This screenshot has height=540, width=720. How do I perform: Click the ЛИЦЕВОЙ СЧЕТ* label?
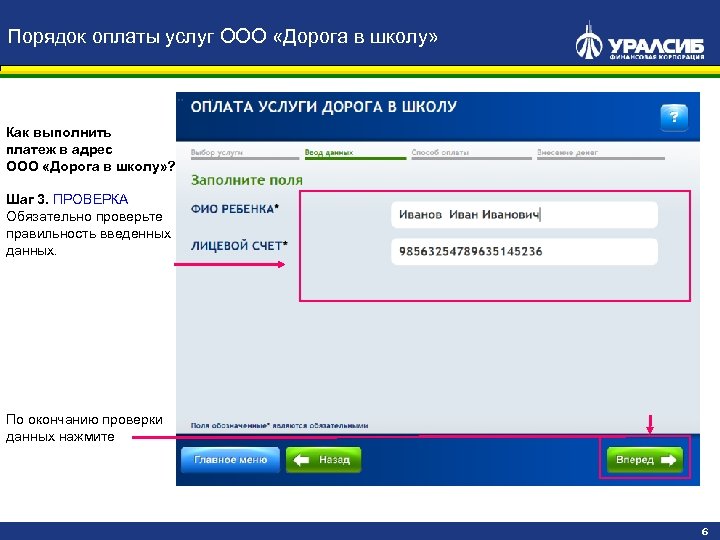tap(239, 246)
